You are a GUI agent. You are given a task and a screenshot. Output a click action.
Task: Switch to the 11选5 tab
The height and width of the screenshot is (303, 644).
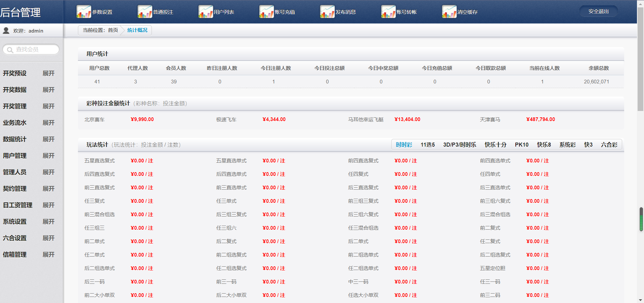[x=427, y=145]
